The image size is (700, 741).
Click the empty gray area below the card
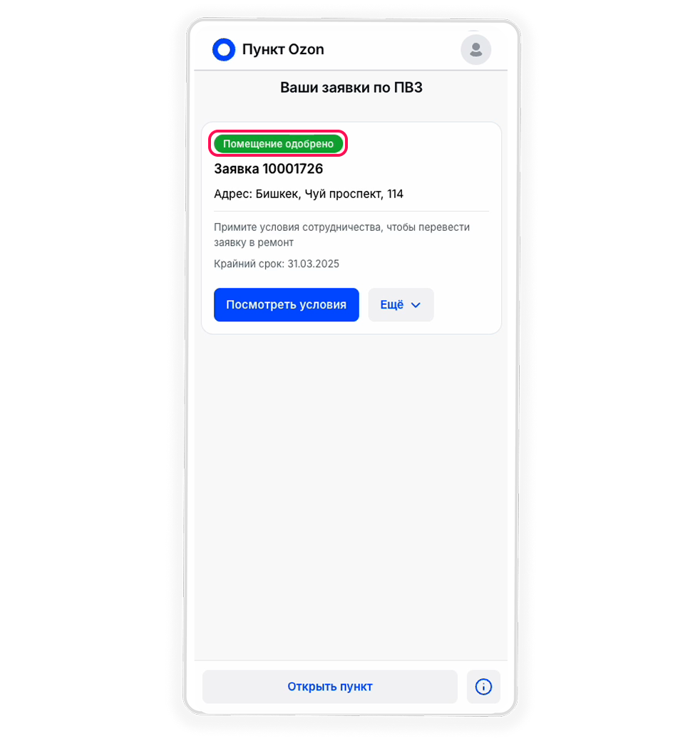point(351,496)
